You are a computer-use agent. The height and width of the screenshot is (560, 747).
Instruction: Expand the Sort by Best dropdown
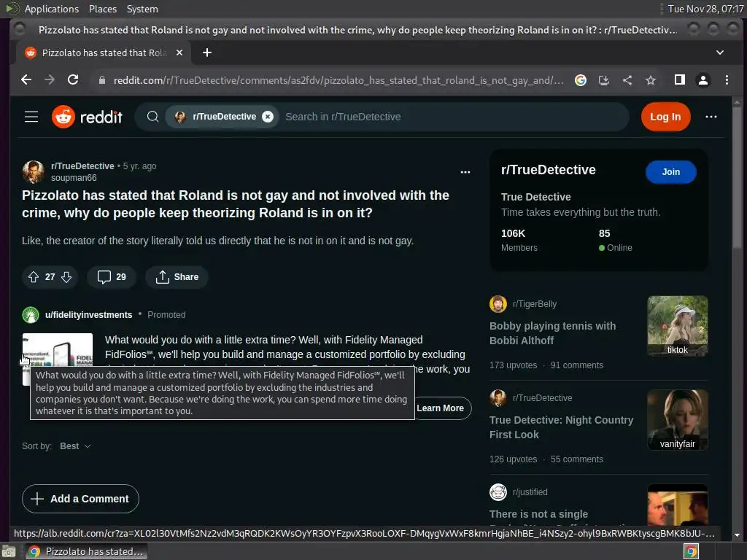pos(75,446)
